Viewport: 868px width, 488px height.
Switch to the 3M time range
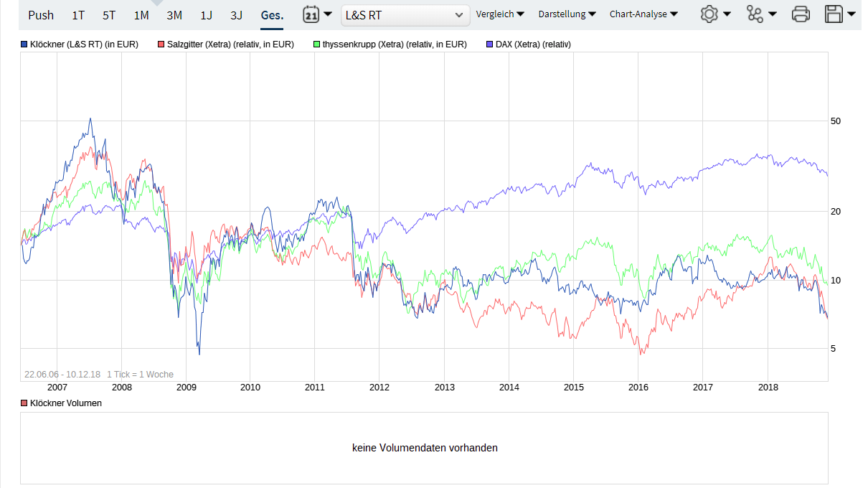coord(174,15)
